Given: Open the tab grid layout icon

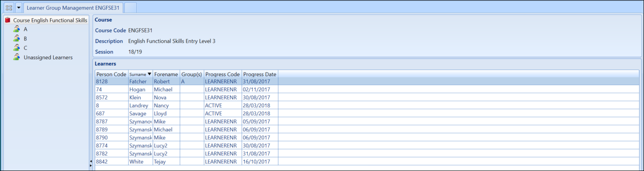Looking at the screenshot, I should 8,8.
